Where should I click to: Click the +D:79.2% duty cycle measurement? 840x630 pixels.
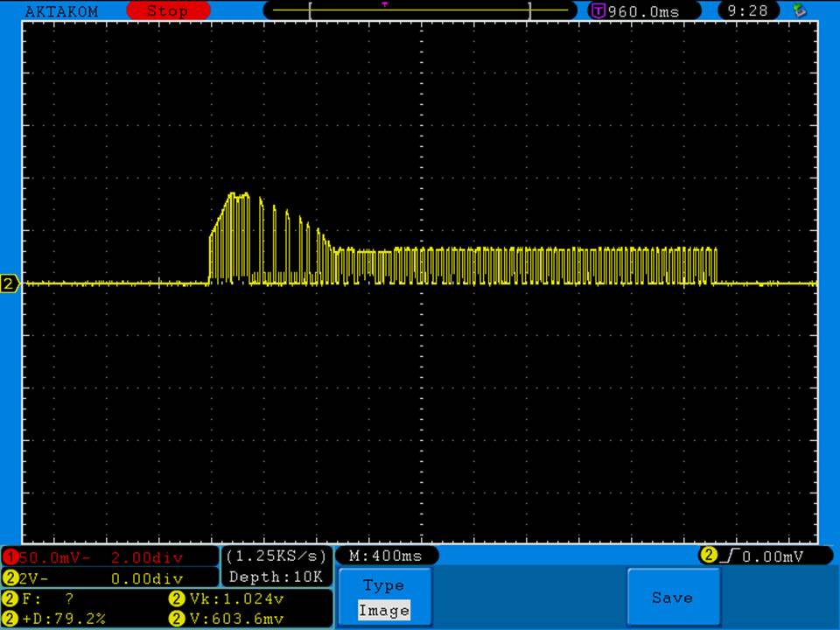click(x=61, y=619)
